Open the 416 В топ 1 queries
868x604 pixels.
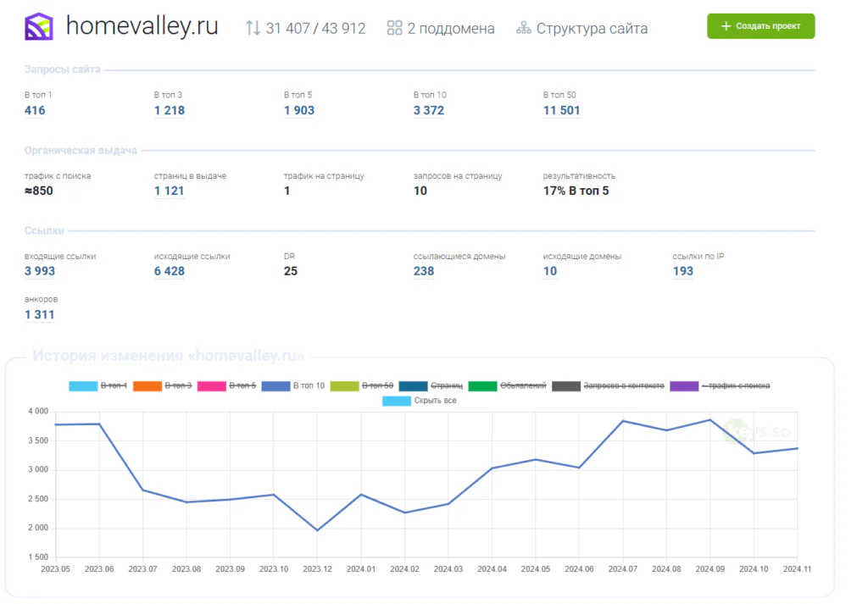(35, 110)
